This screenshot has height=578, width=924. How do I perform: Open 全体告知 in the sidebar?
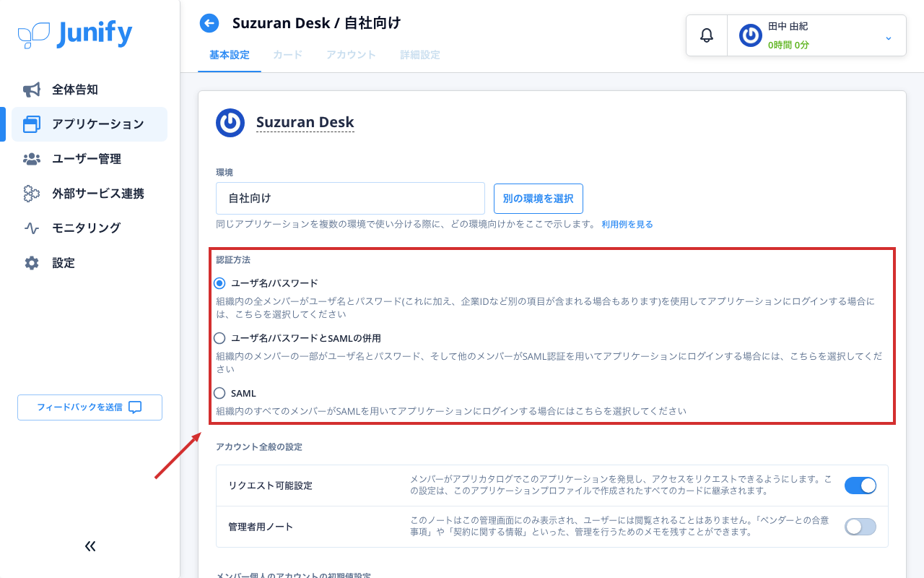coord(90,90)
